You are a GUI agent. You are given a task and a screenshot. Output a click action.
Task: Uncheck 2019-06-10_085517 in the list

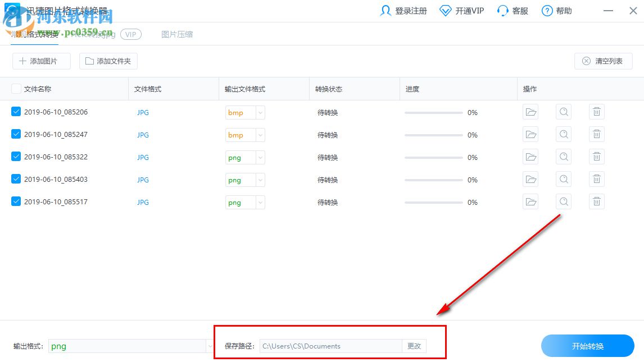click(16, 201)
